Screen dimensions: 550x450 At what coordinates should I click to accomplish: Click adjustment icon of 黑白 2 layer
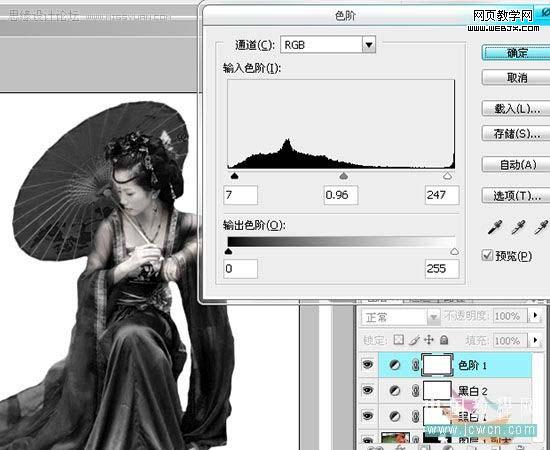tap(395, 390)
